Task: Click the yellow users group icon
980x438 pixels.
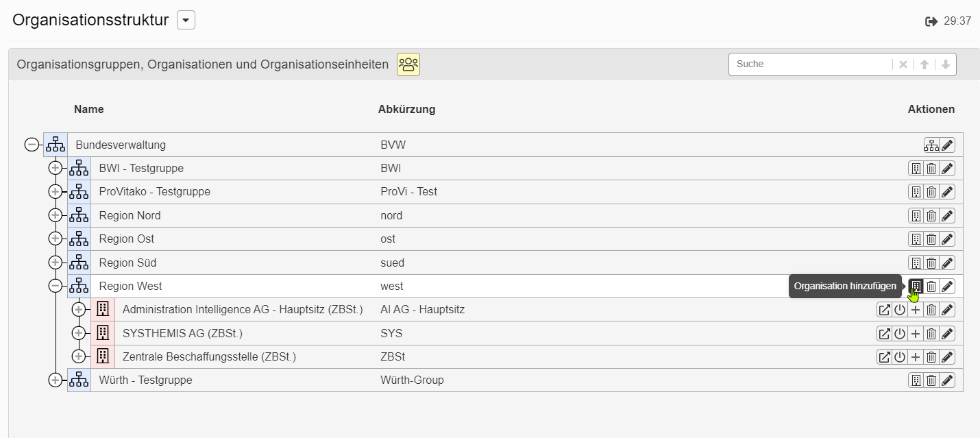Action: click(408, 64)
